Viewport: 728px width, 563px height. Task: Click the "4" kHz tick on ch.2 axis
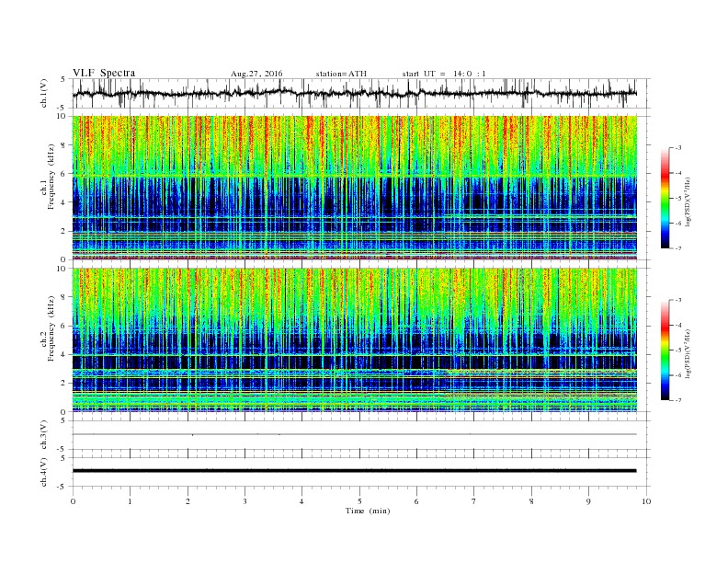coord(63,354)
